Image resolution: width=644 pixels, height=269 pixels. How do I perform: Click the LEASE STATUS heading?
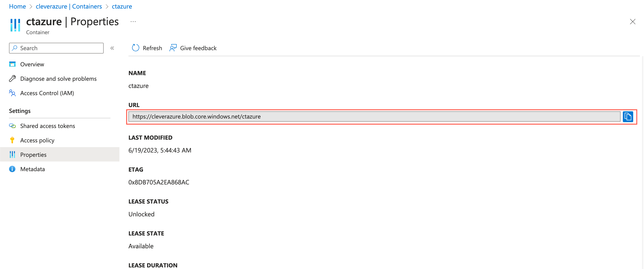click(148, 201)
